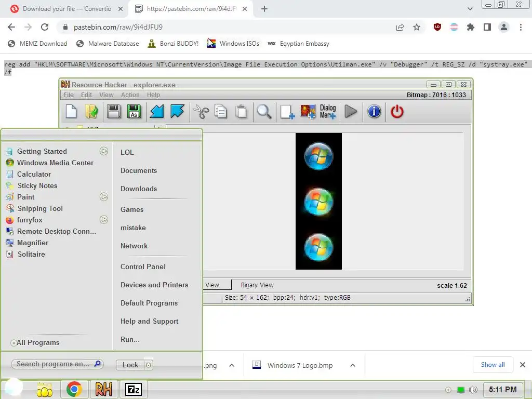Open the mistake link in Start menu
Image resolution: width=532 pixels, height=399 pixels.
pyautogui.click(x=133, y=228)
